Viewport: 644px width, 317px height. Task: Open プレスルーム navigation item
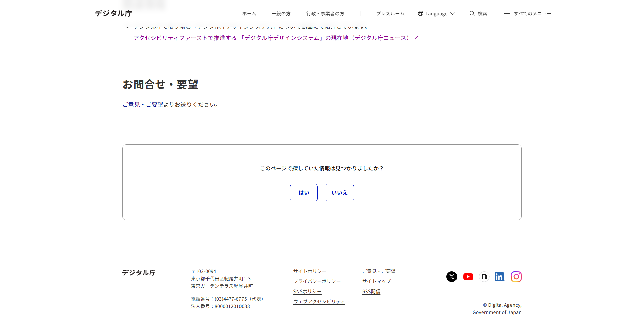tap(390, 14)
